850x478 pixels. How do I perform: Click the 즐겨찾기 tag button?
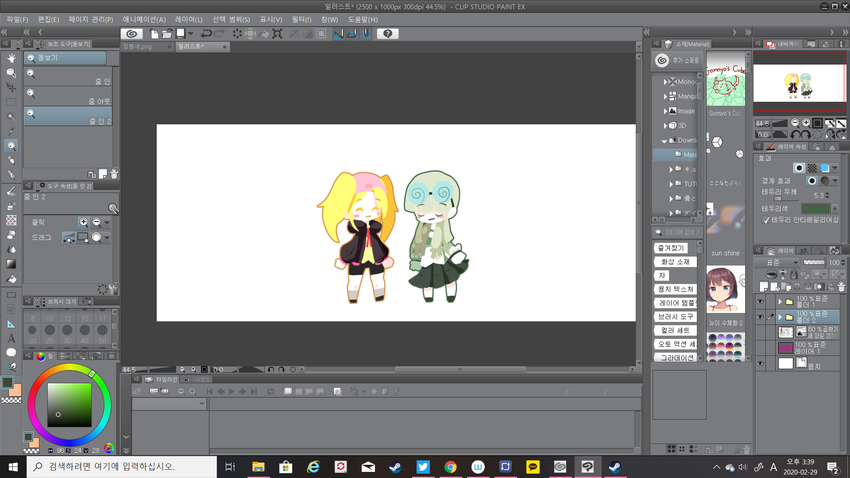pyautogui.click(x=671, y=248)
